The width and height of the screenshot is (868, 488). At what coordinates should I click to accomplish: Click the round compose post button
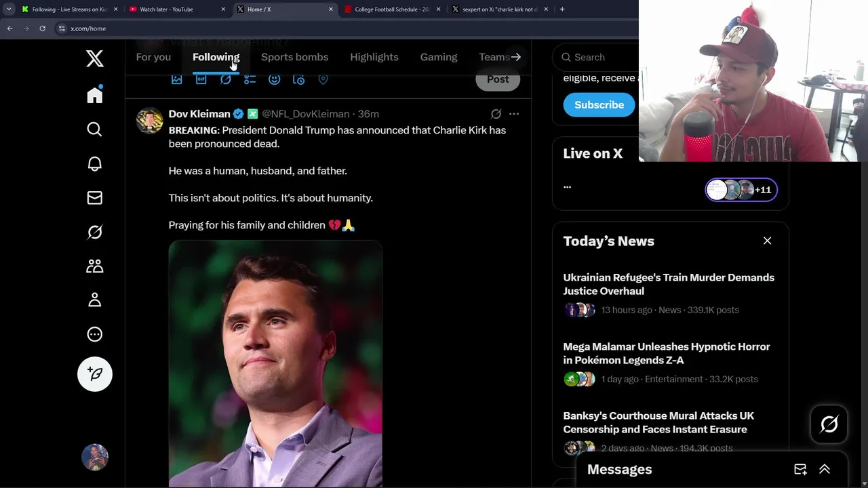click(x=95, y=374)
